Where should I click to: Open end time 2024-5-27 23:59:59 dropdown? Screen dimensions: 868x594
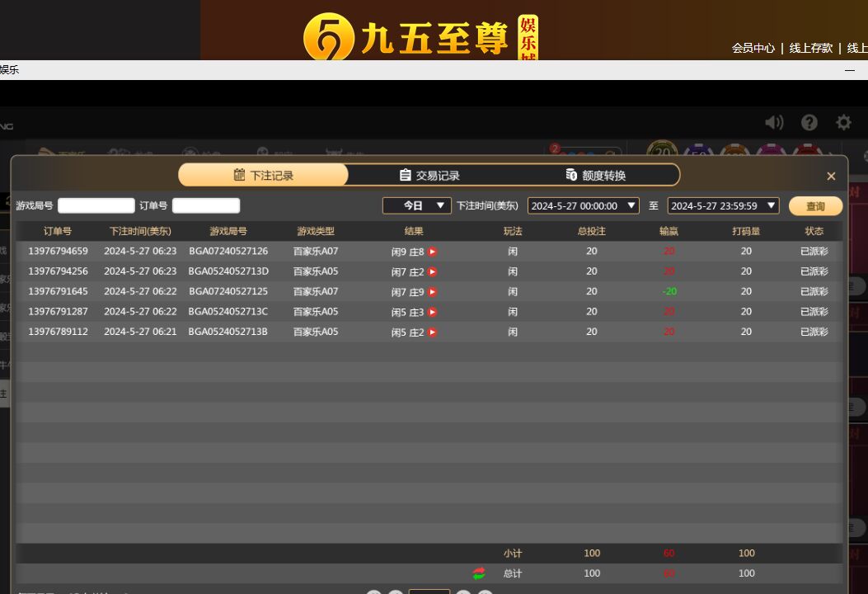[724, 205]
